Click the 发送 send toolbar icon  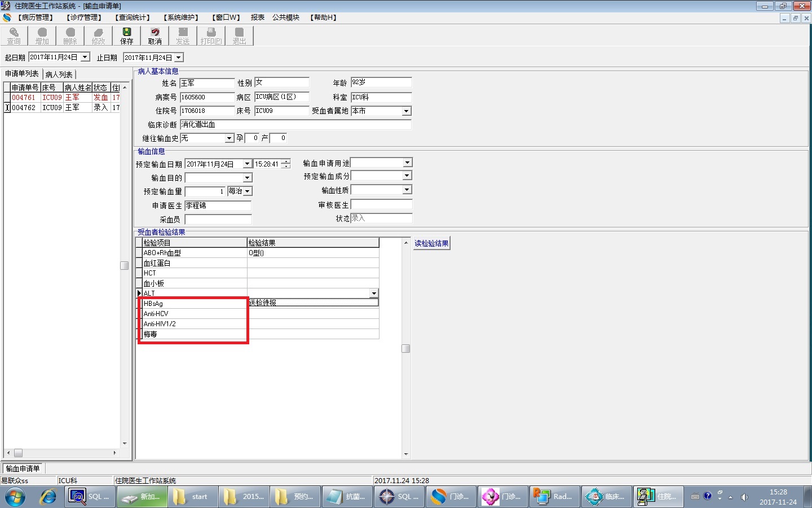pyautogui.click(x=183, y=36)
